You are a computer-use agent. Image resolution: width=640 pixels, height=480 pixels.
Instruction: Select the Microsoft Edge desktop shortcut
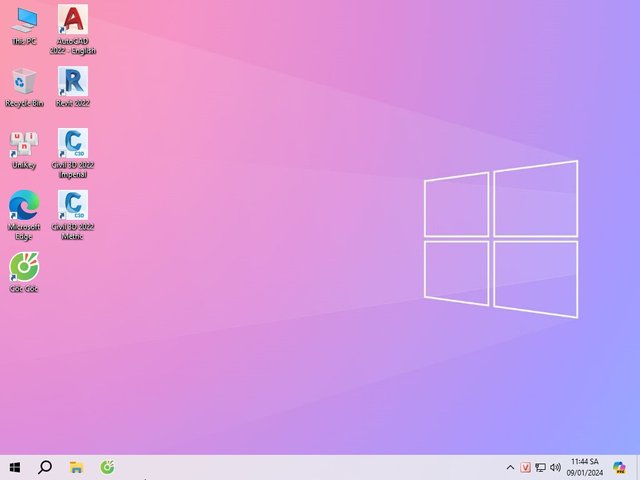pos(24,215)
